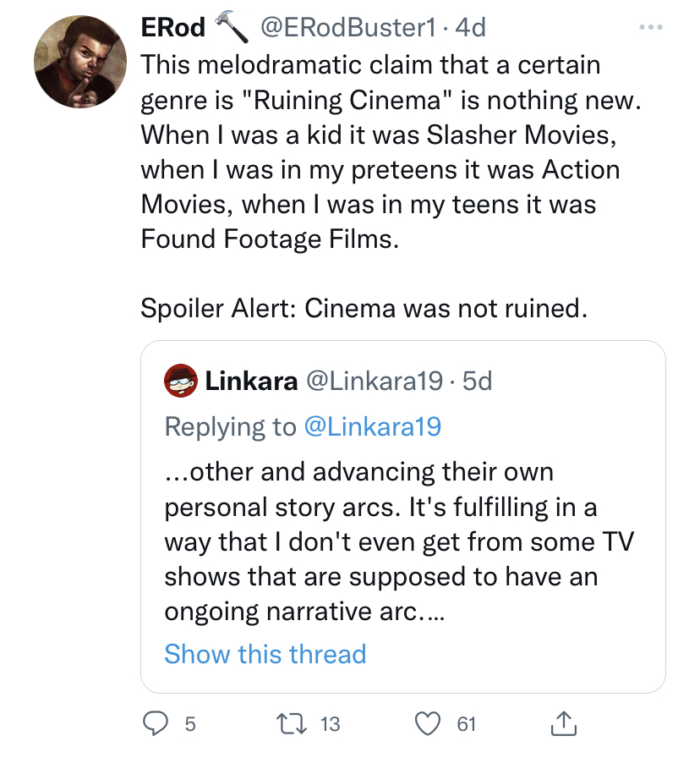This screenshot has height=758, width=700.
Task: Visit the ERod display name profile
Action: click(x=173, y=27)
